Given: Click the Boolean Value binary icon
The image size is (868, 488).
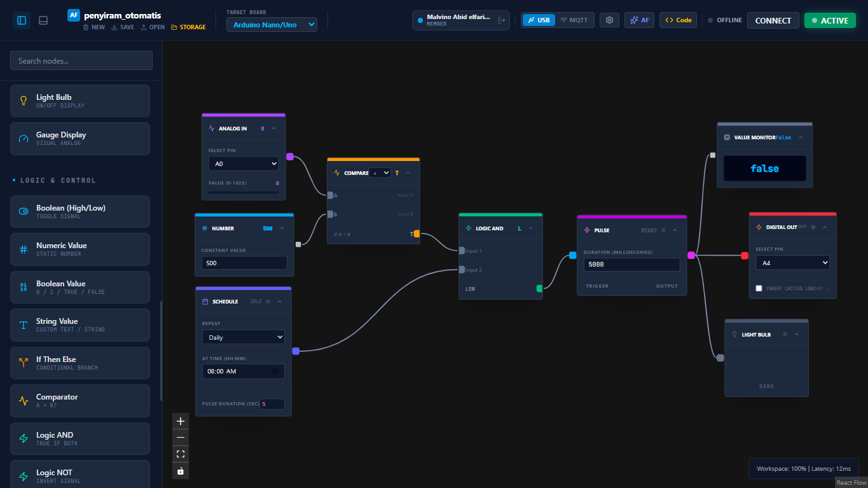Looking at the screenshot, I should tap(24, 287).
